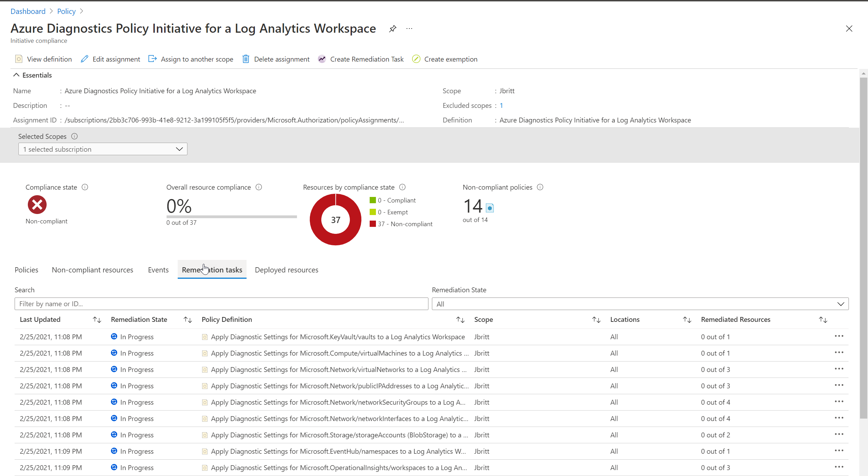Image resolution: width=868 pixels, height=476 pixels.
Task: Sort table by Last Updated column
Action: [x=97, y=319]
